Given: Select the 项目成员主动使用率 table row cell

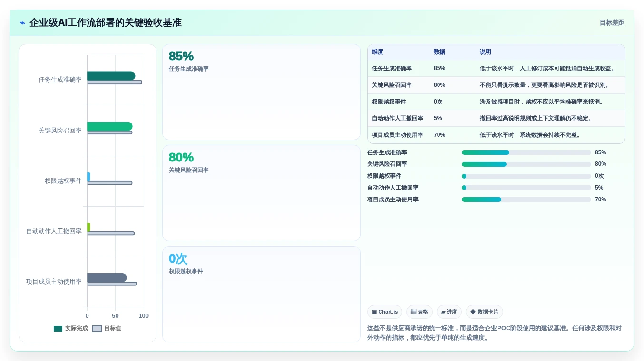Looking at the screenshot, I should (398, 135).
